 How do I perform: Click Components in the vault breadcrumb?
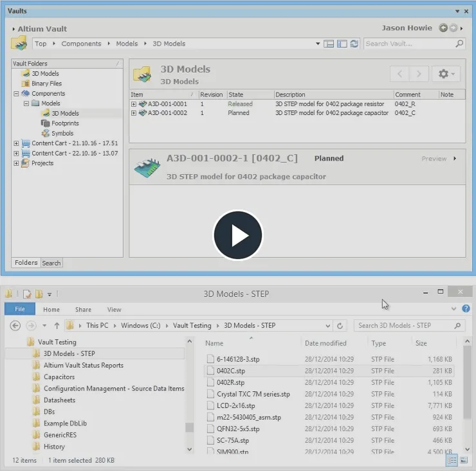pyautogui.click(x=81, y=44)
